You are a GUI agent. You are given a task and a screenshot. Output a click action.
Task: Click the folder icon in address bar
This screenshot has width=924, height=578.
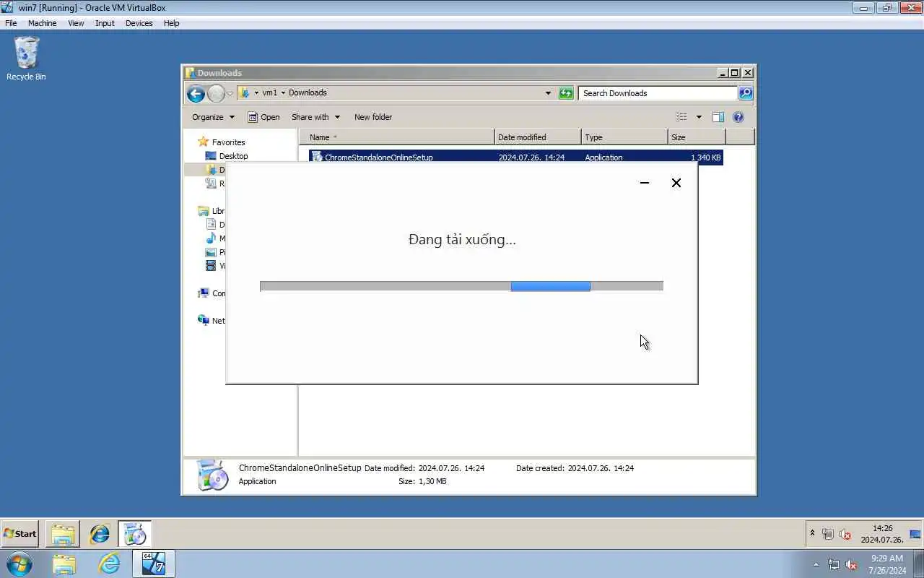tap(245, 92)
